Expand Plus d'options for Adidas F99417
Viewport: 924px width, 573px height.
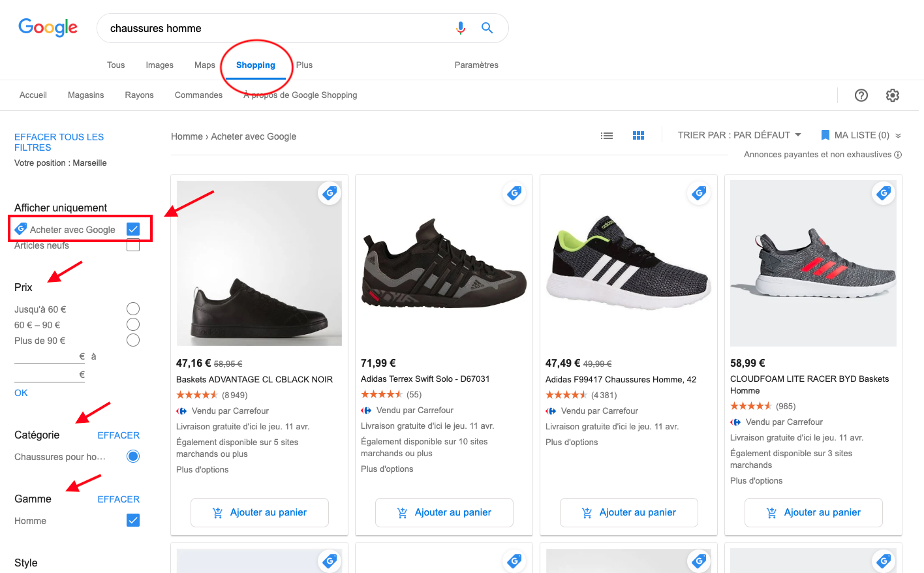click(572, 442)
